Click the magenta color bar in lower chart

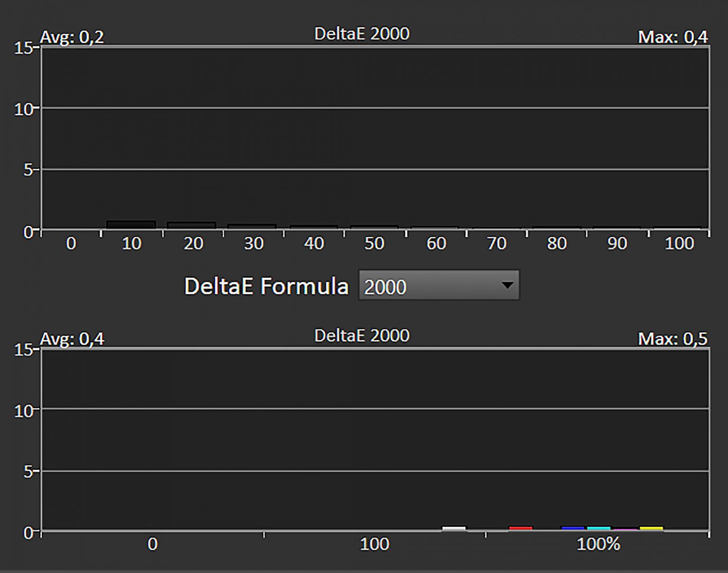(x=625, y=529)
